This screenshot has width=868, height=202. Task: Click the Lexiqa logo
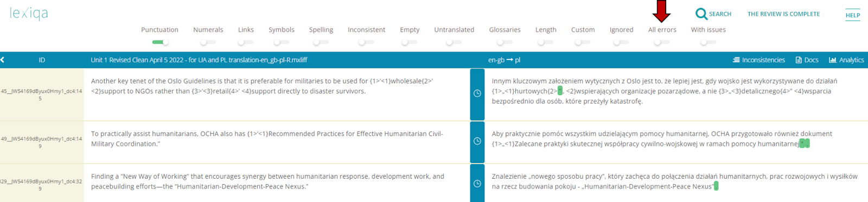(x=29, y=14)
